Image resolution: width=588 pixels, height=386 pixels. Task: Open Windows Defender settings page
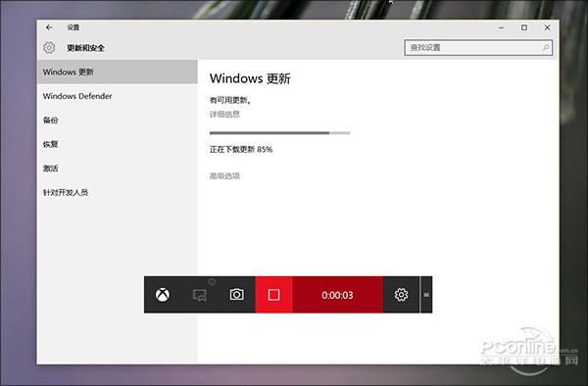pos(117,96)
